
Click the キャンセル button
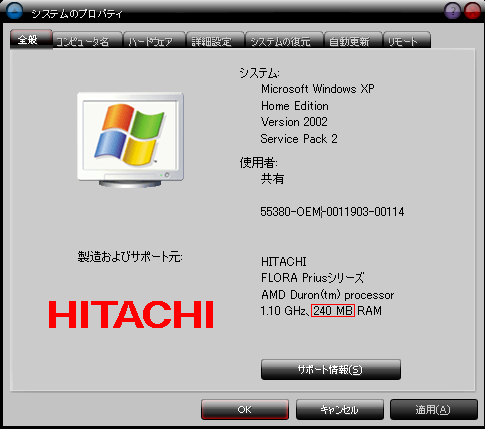pos(340,410)
